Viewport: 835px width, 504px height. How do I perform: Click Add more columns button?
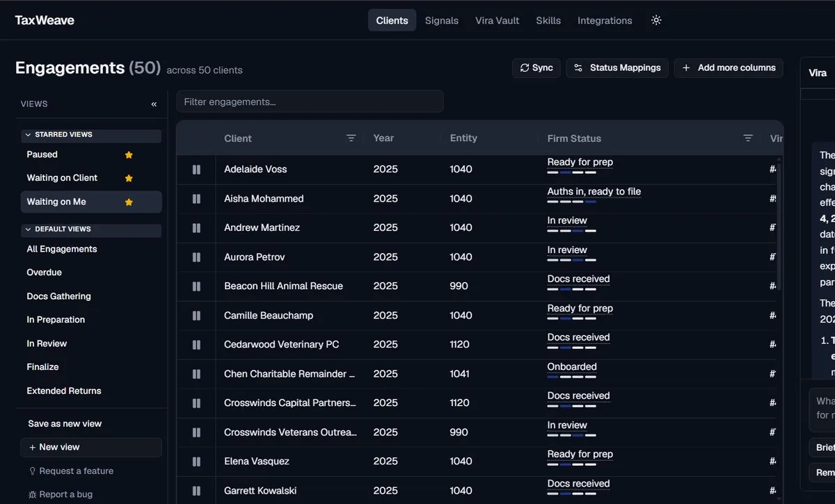click(x=729, y=68)
